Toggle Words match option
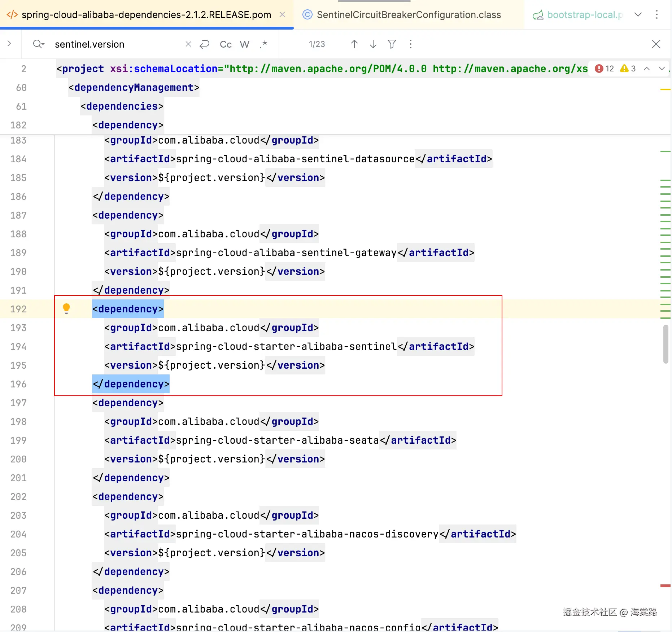672x632 pixels. (245, 44)
